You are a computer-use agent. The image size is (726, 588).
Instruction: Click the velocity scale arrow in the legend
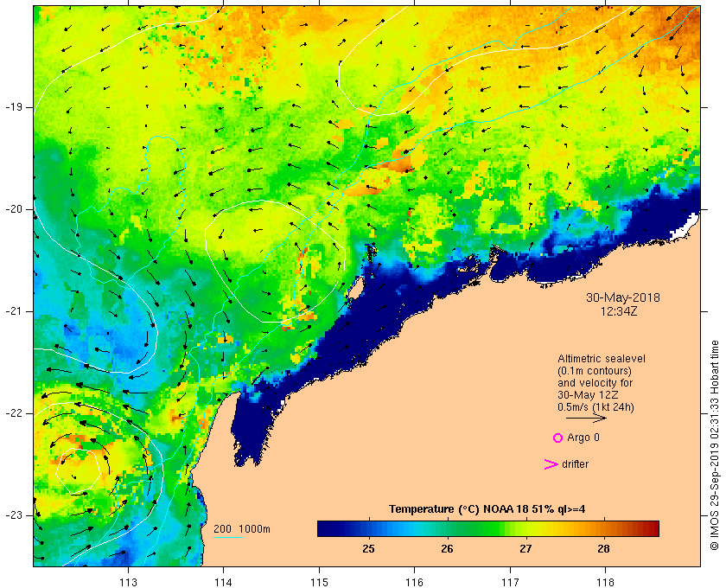click(586, 419)
